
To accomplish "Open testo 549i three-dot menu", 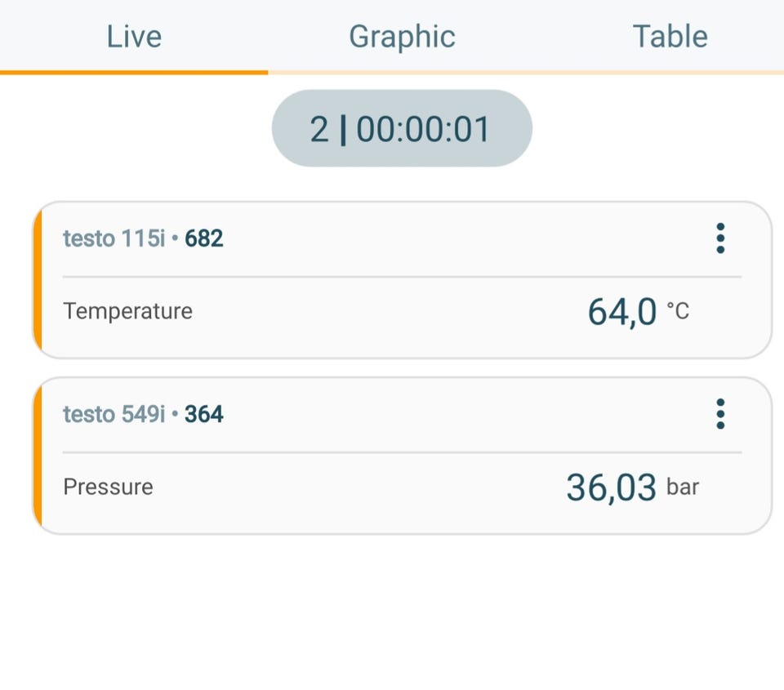I will click(720, 414).
